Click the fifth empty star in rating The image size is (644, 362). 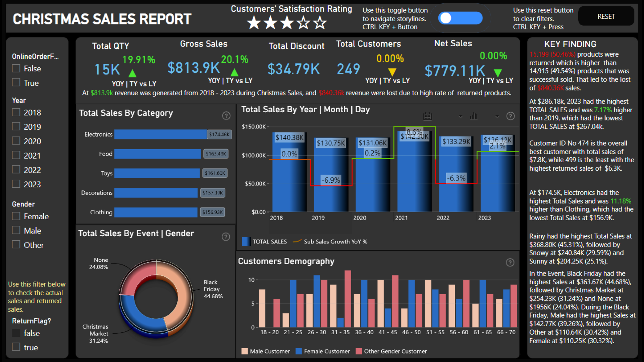click(x=320, y=23)
